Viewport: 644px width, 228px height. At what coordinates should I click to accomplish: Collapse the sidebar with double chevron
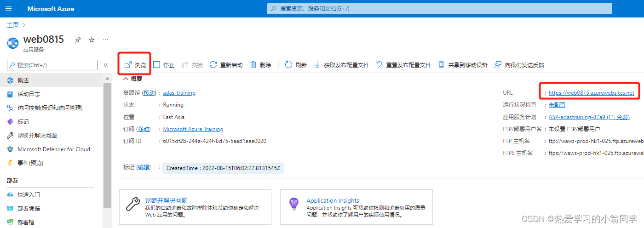[106, 65]
